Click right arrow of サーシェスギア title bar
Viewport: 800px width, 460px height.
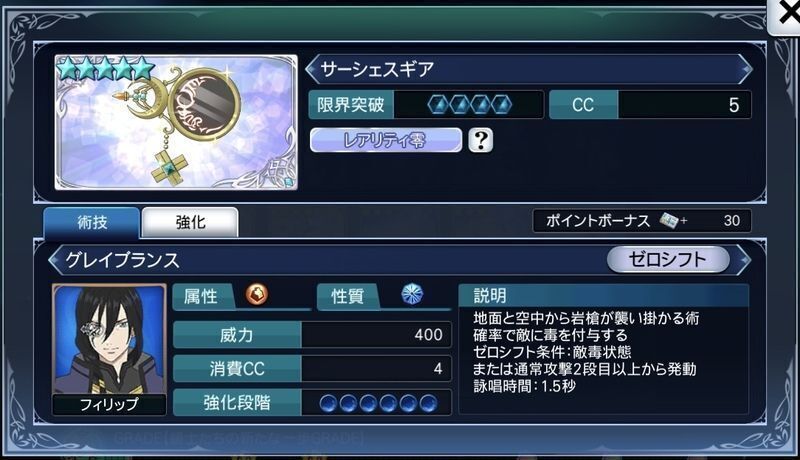(745, 69)
